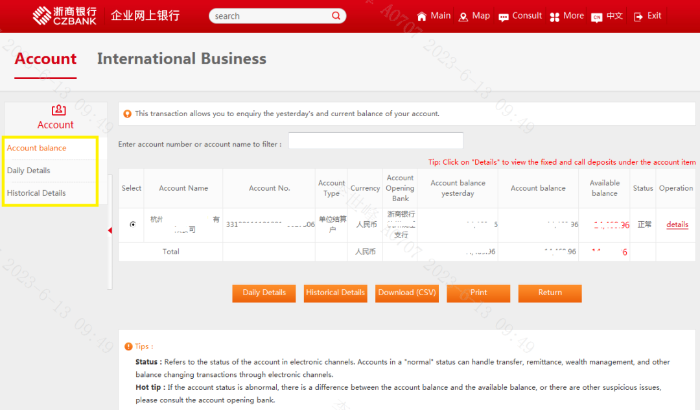Click the Account Name column header

[183, 188]
